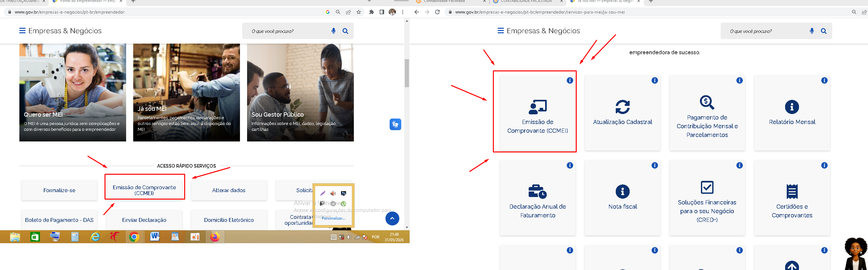The height and width of the screenshot is (270, 868).
Task: Click the taskbar volume icon
Action: pyautogui.click(x=349, y=237)
